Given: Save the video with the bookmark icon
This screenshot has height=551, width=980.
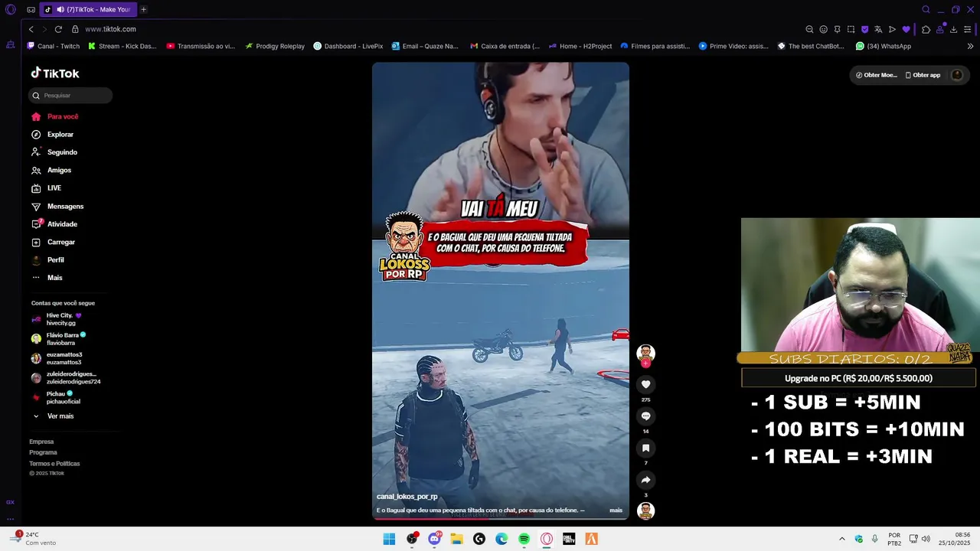Looking at the screenshot, I should point(645,448).
